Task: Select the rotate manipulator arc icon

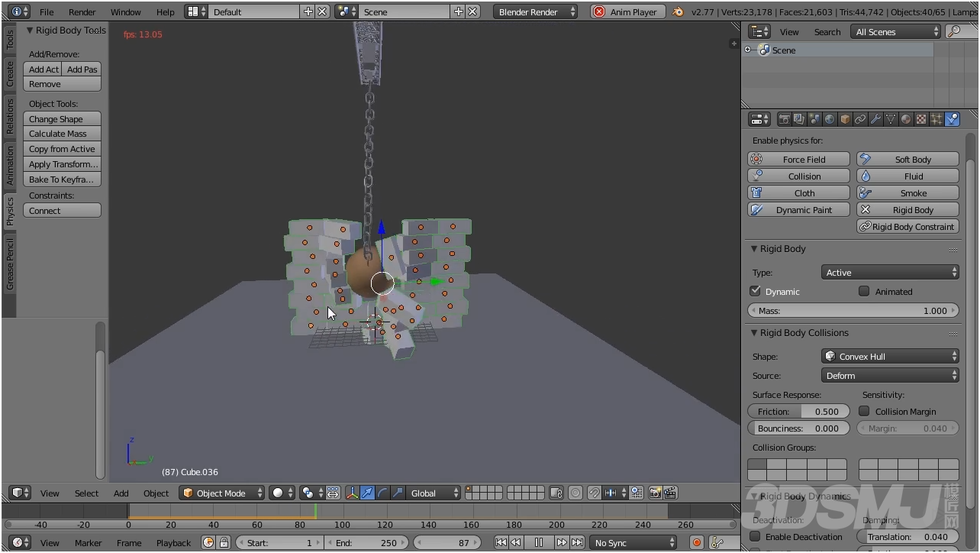Action: coord(382,493)
